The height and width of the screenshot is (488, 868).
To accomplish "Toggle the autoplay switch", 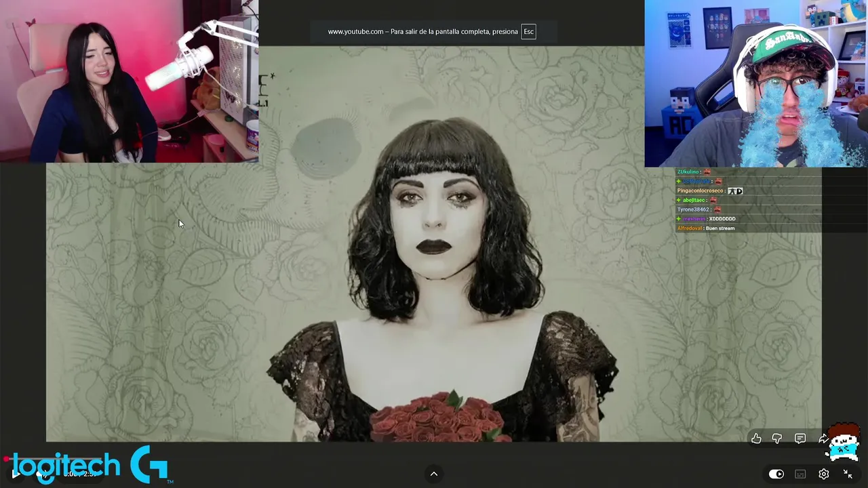I will (x=776, y=474).
